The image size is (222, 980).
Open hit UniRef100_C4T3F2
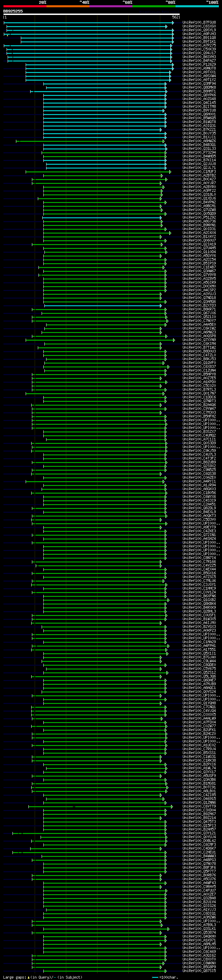pos(199,459)
